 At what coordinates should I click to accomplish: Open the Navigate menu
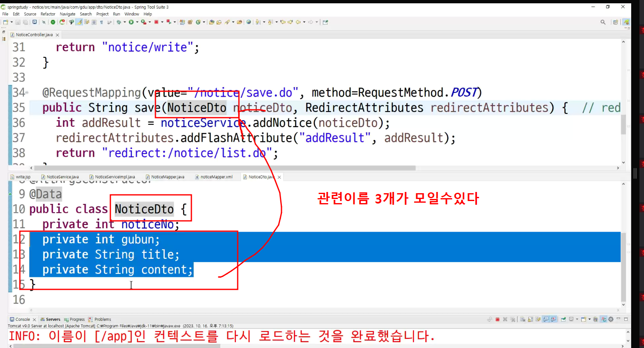68,14
